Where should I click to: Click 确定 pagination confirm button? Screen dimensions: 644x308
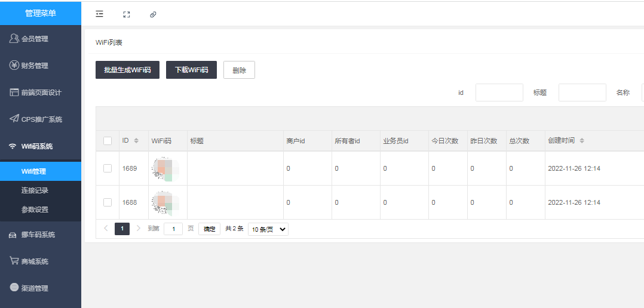click(210, 229)
